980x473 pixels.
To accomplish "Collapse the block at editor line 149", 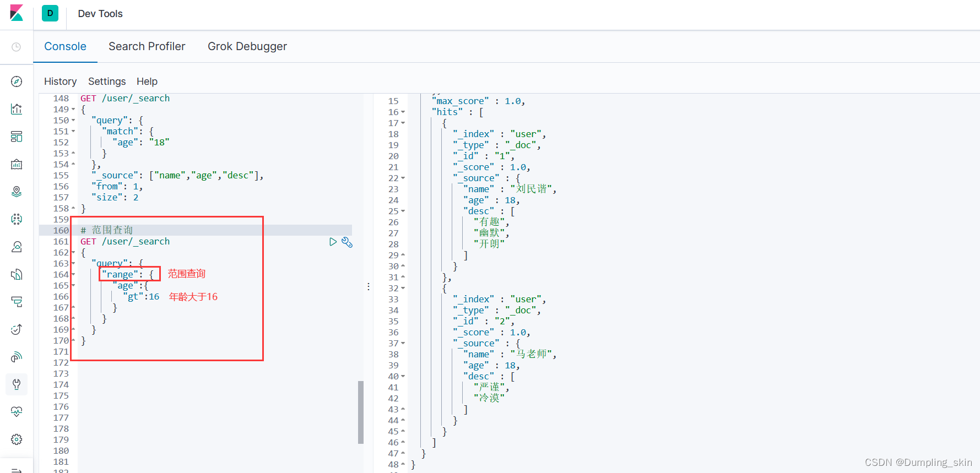I will pyautogui.click(x=73, y=109).
